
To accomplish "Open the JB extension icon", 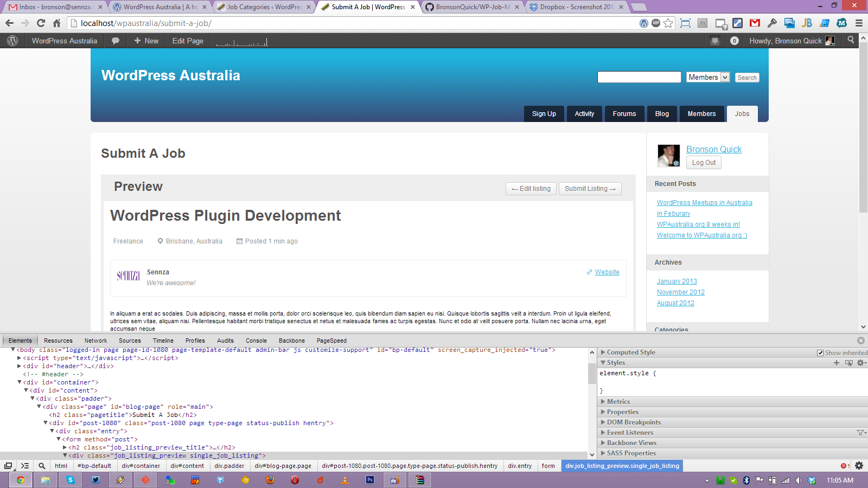I will [x=807, y=23].
